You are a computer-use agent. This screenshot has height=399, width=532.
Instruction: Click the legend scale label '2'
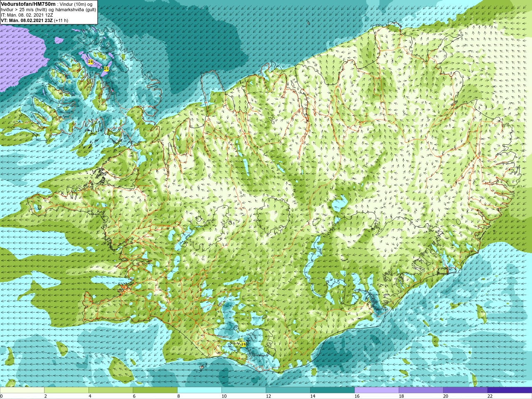46,396
